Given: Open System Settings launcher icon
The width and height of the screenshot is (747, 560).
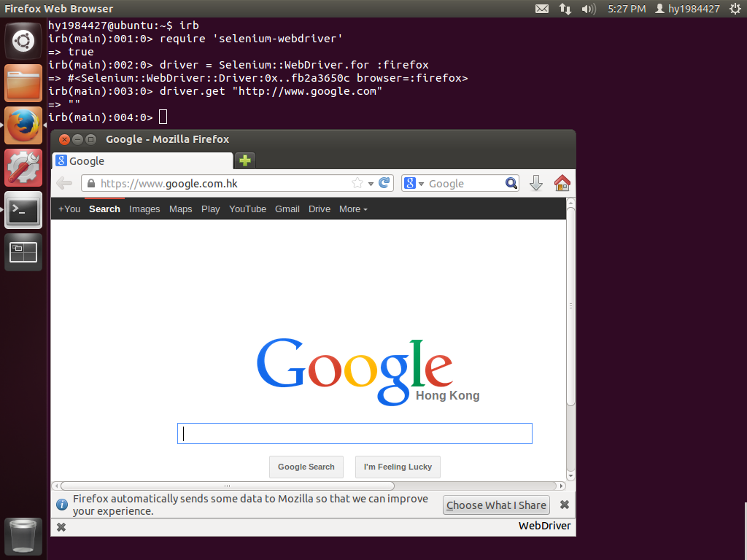Looking at the screenshot, I should point(23,168).
